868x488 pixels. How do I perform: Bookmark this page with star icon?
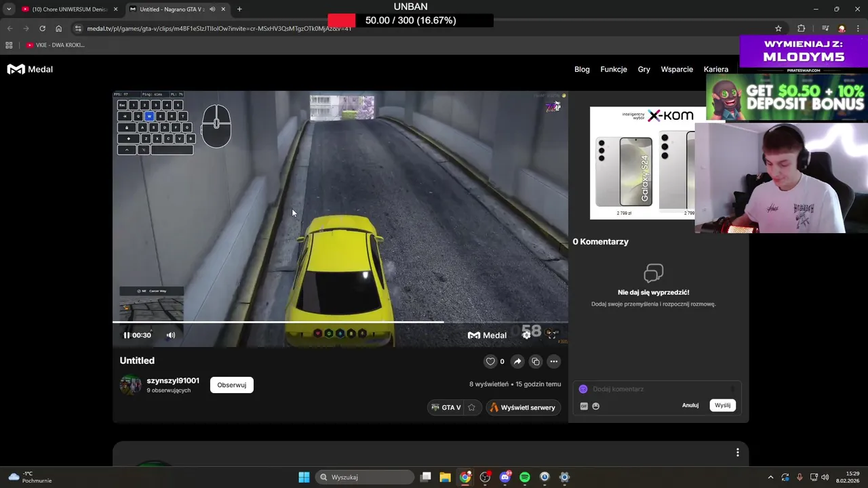tap(778, 28)
